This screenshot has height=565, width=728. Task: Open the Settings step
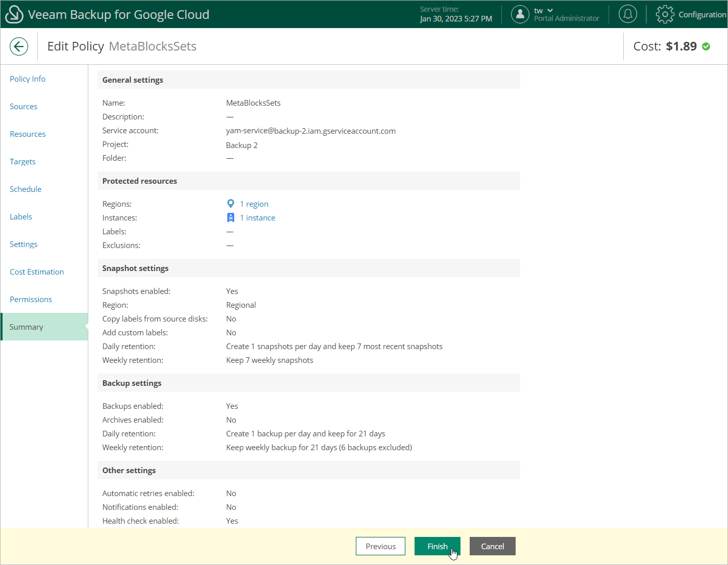(x=23, y=244)
